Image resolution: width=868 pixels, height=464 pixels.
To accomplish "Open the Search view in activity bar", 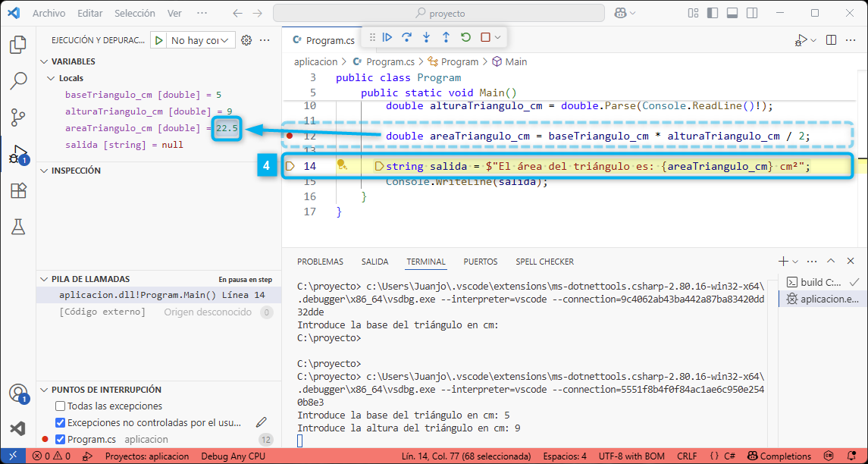I will (18, 81).
